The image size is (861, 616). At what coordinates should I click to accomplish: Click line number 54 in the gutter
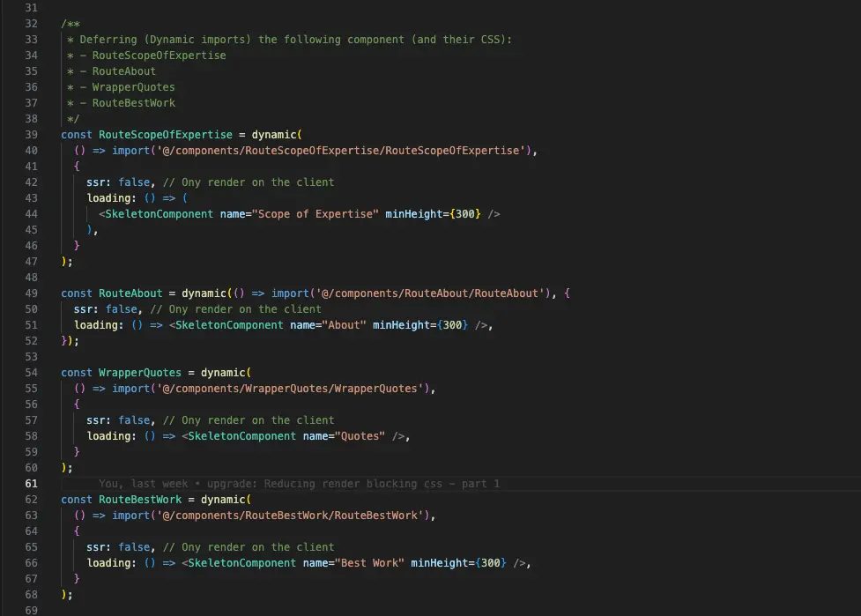[32, 373]
